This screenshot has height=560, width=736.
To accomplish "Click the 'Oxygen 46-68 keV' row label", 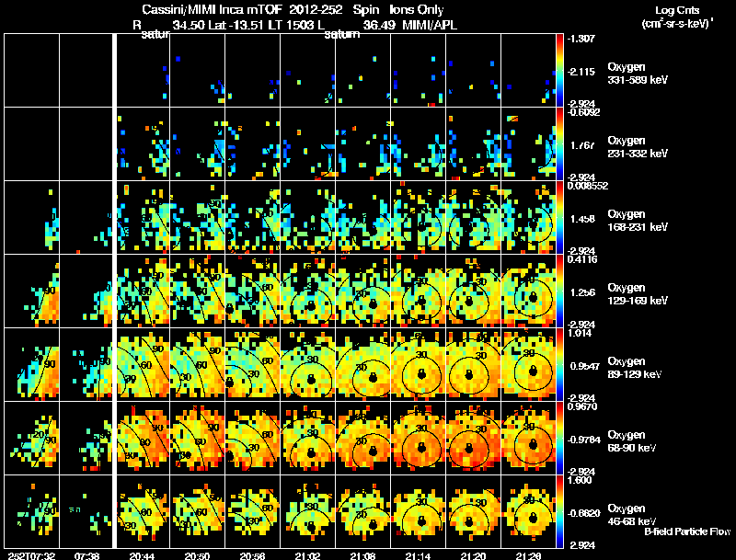I will [x=632, y=515].
